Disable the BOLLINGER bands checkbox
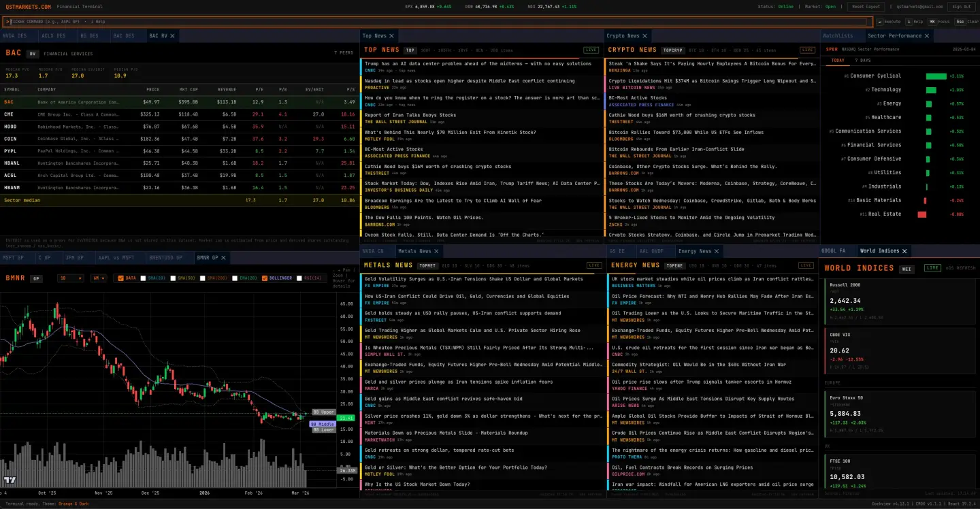The width and height of the screenshot is (980, 509). [265, 278]
